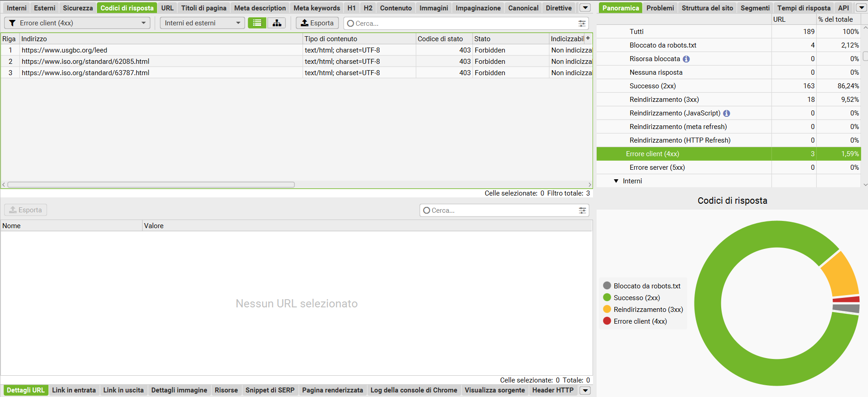Toggle Bloccato da robots.txt legend color
The width and height of the screenshot is (868, 397).
point(607,286)
